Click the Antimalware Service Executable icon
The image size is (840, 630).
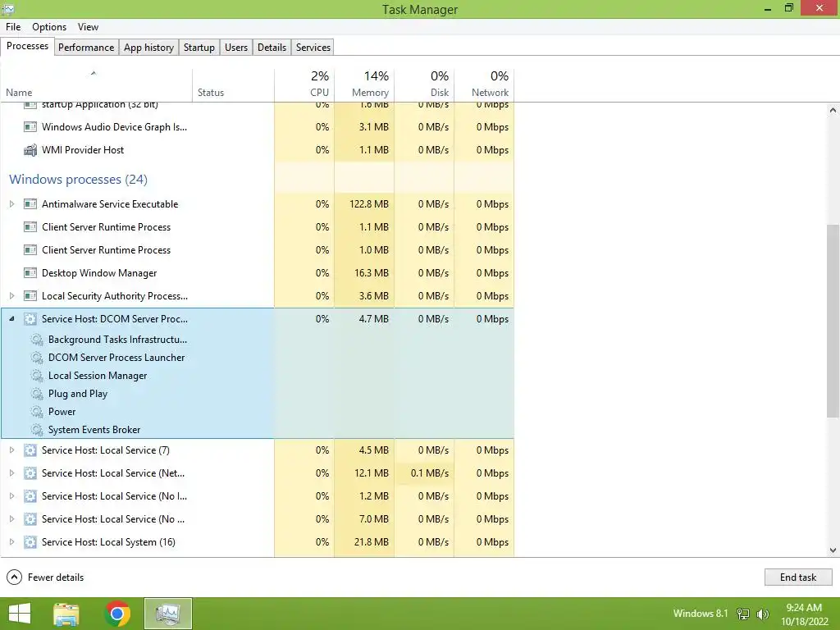coord(30,204)
